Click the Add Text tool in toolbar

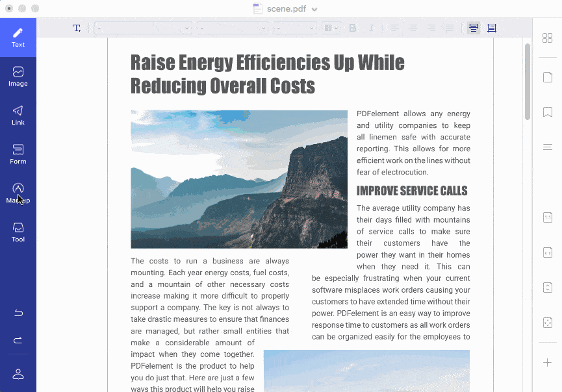pyautogui.click(x=77, y=28)
